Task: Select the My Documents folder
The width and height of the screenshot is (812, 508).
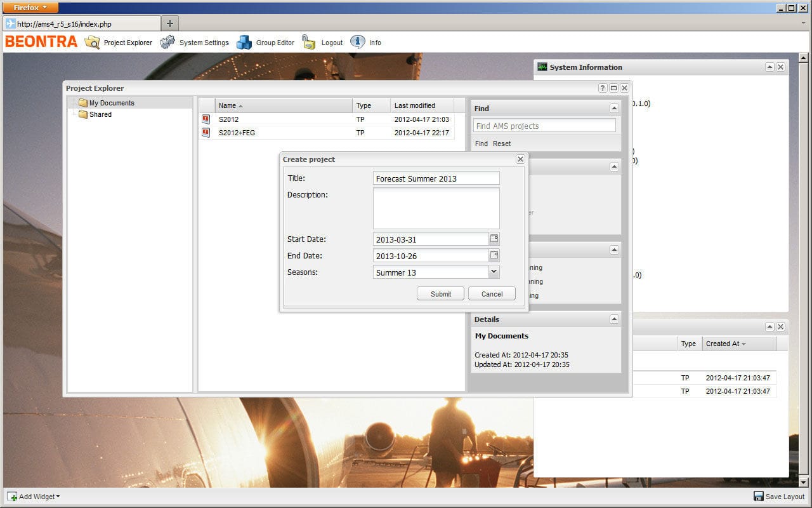Action: pyautogui.click(x=111, y=103)
